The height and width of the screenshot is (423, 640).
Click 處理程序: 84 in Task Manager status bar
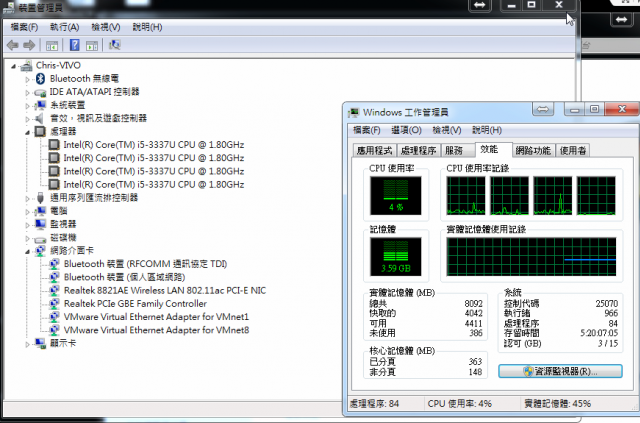point(374,403)
